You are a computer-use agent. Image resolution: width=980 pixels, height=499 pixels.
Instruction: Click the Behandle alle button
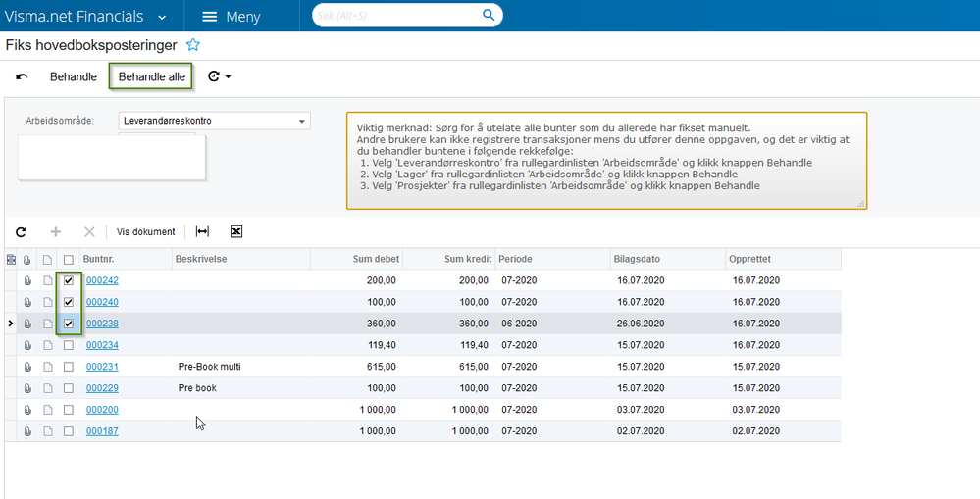tap(151, 76)
